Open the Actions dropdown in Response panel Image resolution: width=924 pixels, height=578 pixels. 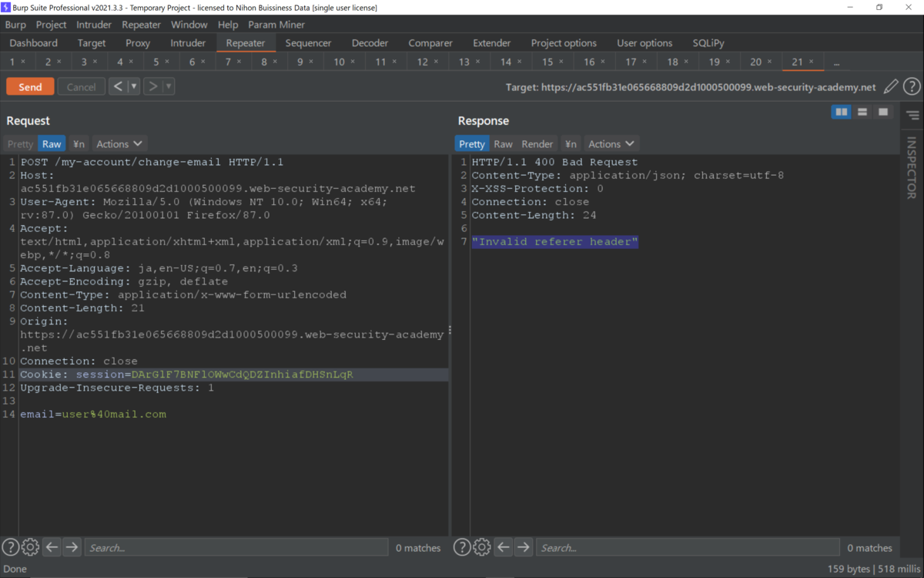tap(611, 143)
